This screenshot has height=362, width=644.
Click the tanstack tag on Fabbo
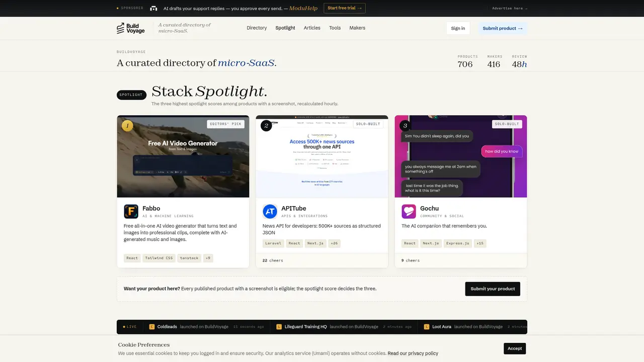pyautogui.click(x=189, y=258)
